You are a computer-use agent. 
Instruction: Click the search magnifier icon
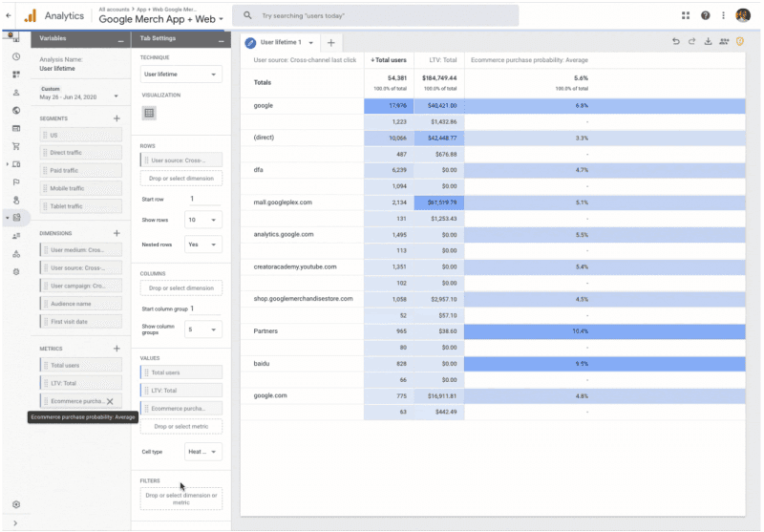(x=247, y=15)
